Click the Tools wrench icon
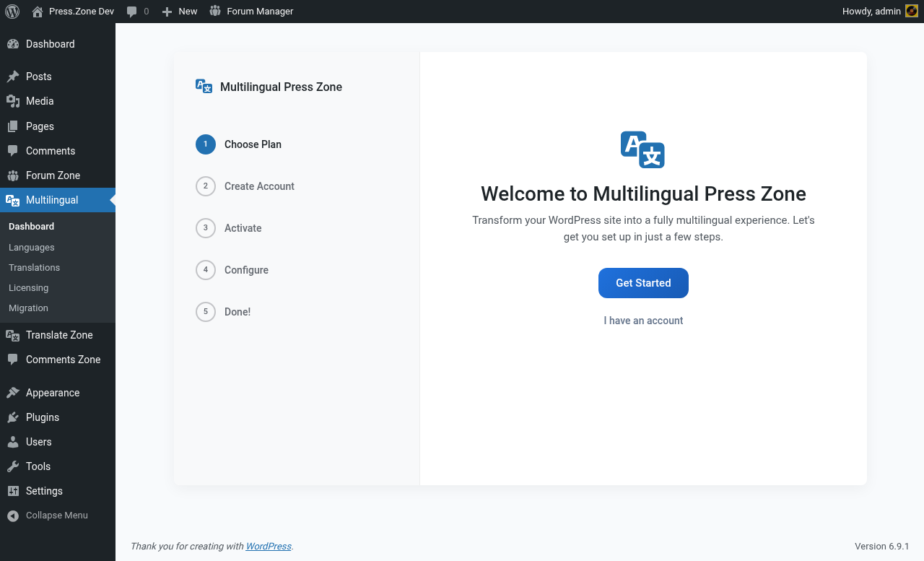 tap(13, 466)
